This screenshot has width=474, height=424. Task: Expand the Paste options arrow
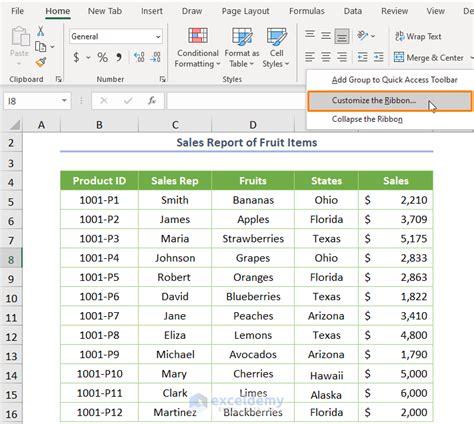pos(19,64)
